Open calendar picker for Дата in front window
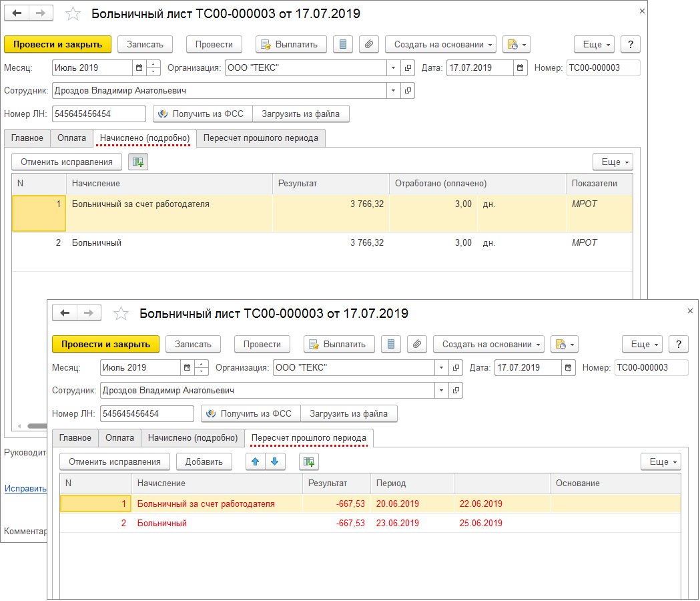 tap(569, 367)
